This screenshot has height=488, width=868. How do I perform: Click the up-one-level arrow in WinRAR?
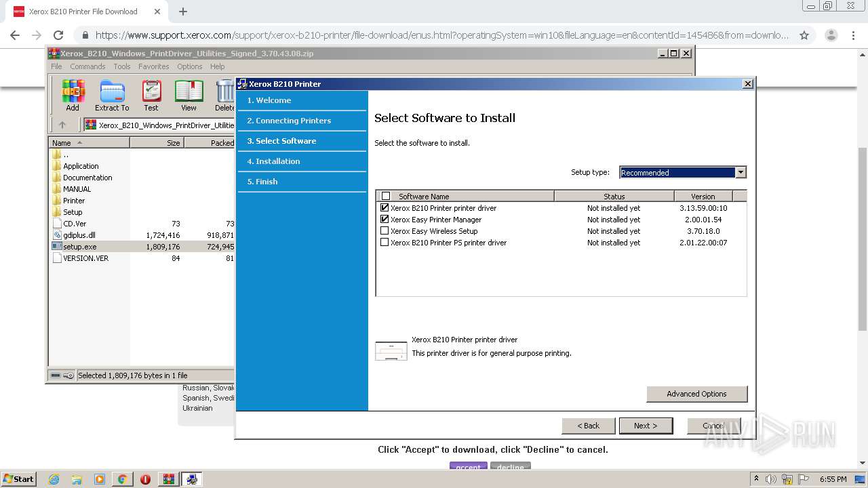tap(62, 125)
